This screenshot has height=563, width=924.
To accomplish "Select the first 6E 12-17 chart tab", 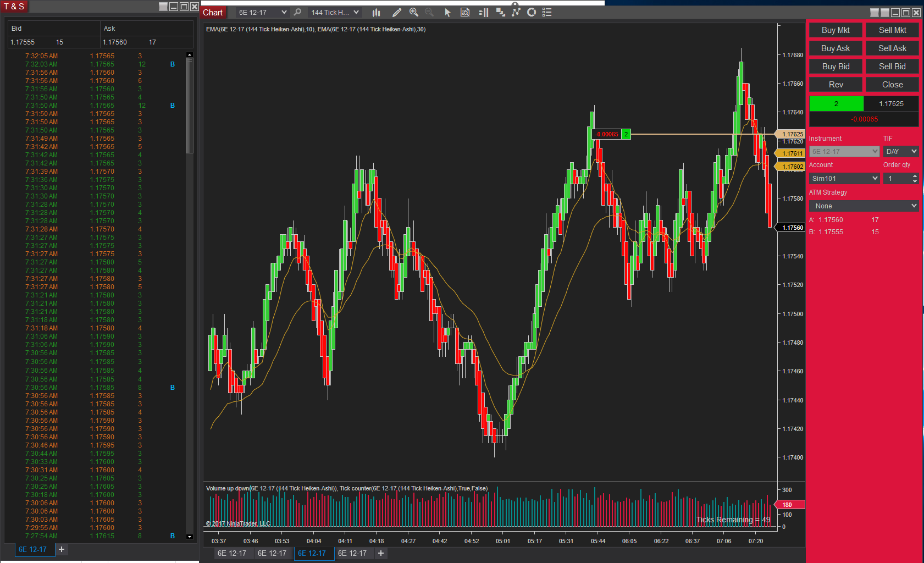I will click(232, 553).
